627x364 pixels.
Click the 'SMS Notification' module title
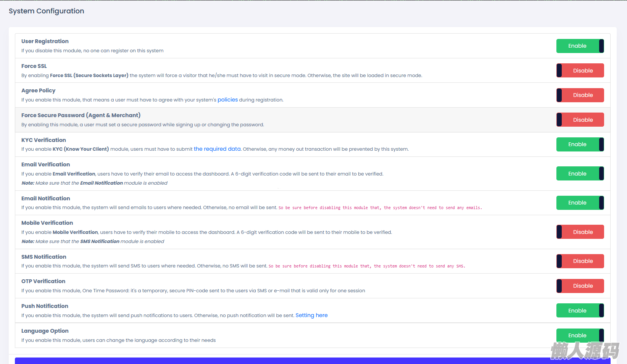pos(44,257)
